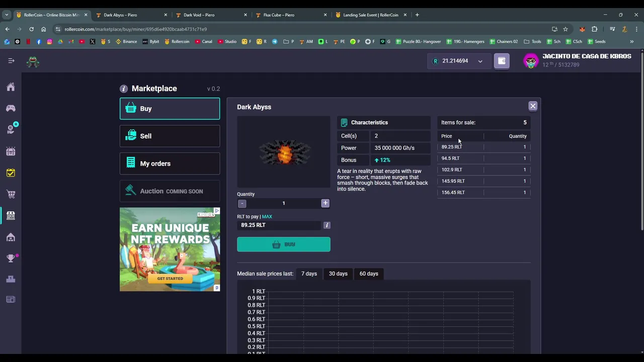Screen dimensions: 644x362
Task: Click the address bar URL
Action: [x=136, y=29]
